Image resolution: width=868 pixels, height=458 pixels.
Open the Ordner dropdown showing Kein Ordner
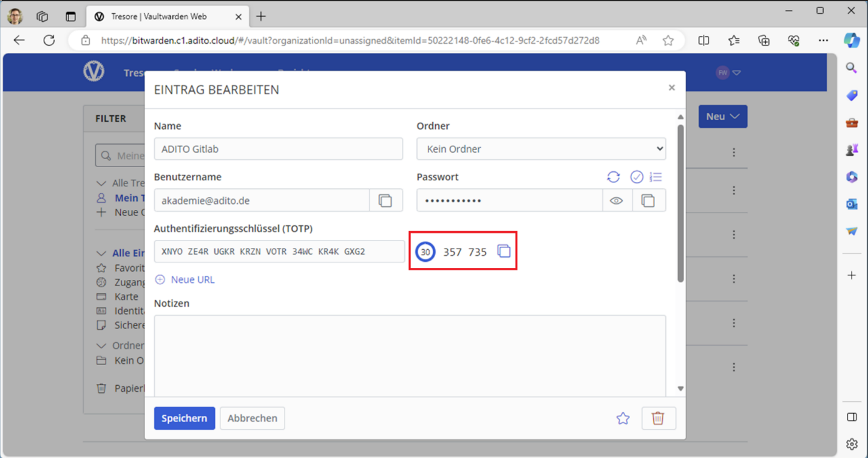click(x=540, y=149)
